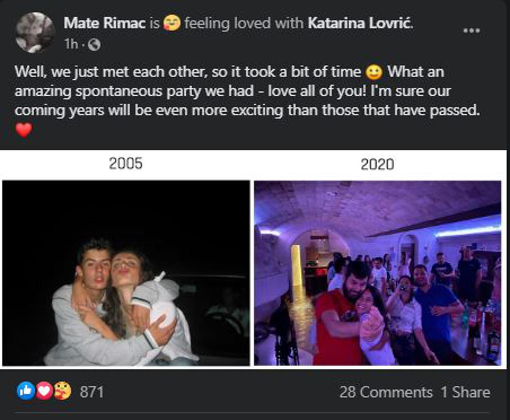Open Mate Rimac's profile name link
Screen dimensions: 510x420
[x=104, y=23]
